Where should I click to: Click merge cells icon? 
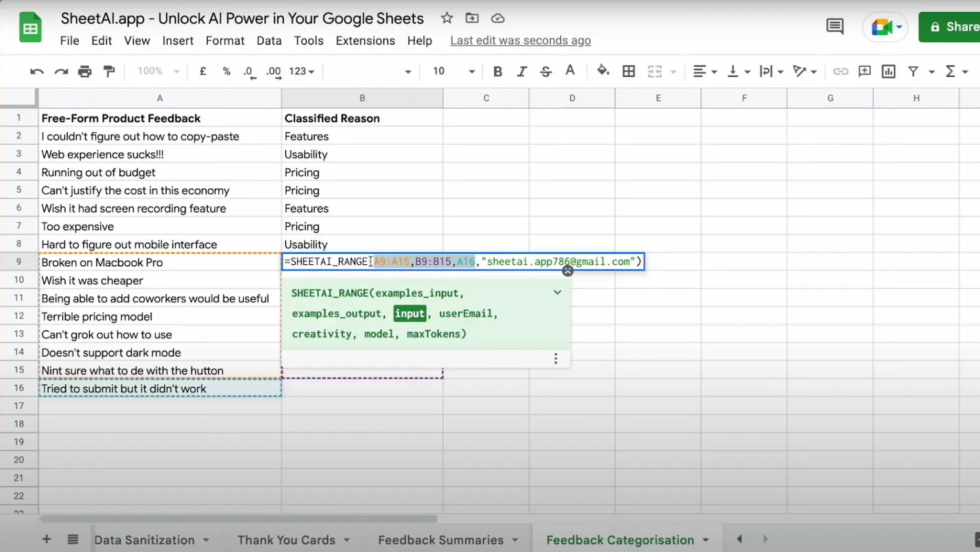[x=654, y=71]
